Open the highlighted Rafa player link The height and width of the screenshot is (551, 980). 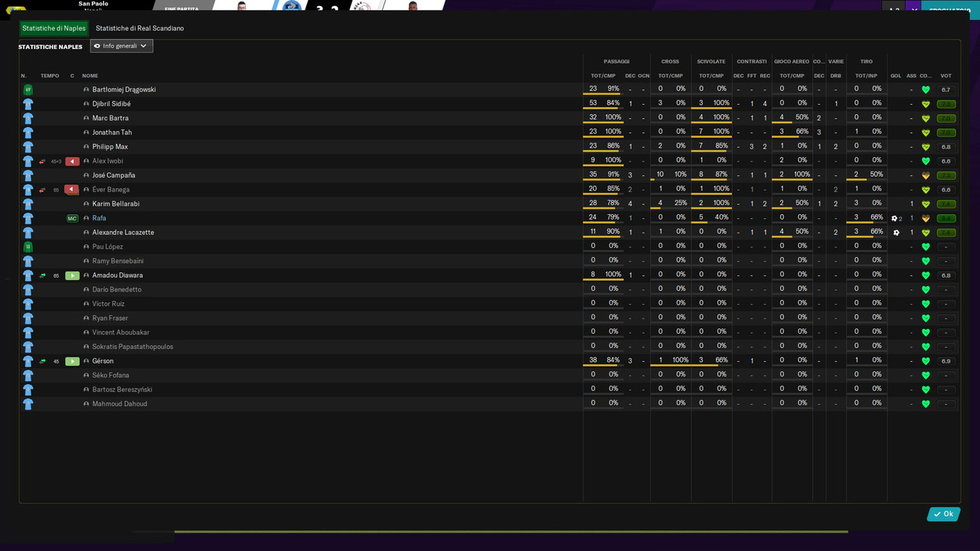tap(100, 218)
